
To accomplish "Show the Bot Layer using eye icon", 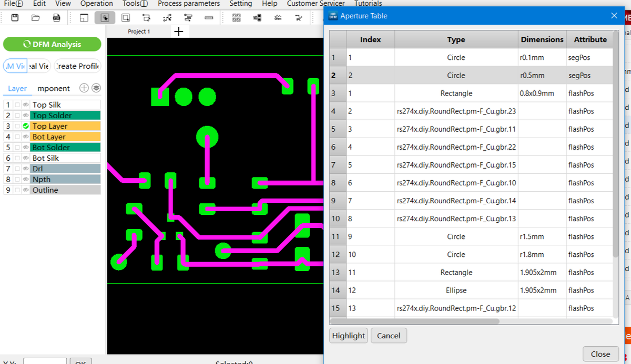I will pos(25,137).
